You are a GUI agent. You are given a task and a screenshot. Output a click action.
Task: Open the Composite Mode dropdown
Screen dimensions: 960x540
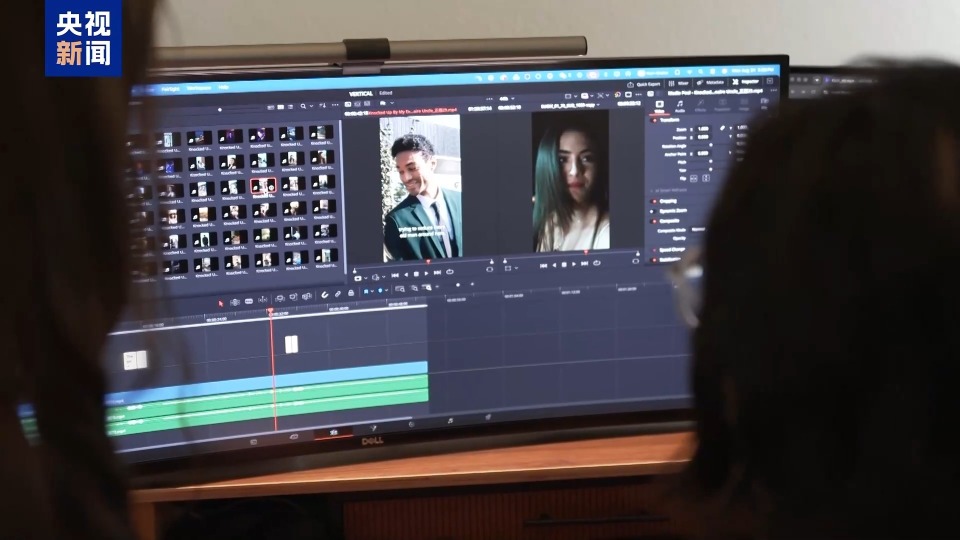(x=698, y=230)
